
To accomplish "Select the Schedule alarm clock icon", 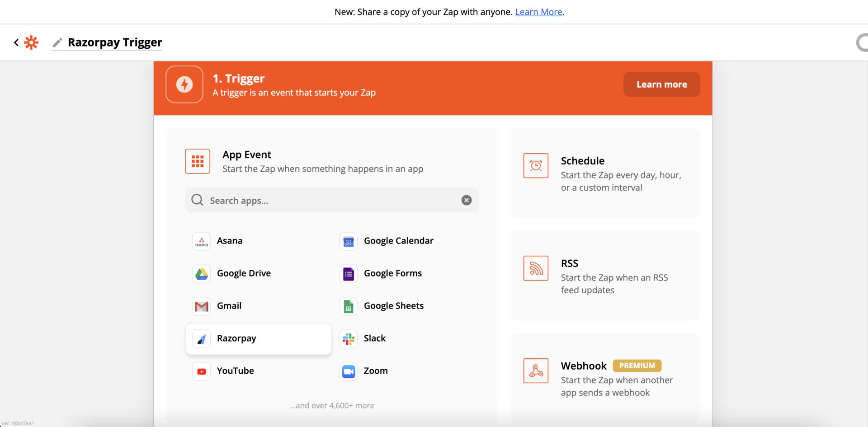I will 536,165.
